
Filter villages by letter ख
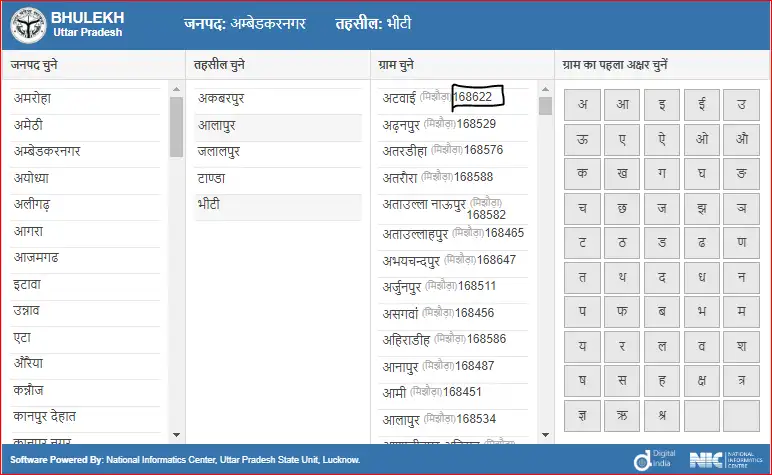[622, 174]
